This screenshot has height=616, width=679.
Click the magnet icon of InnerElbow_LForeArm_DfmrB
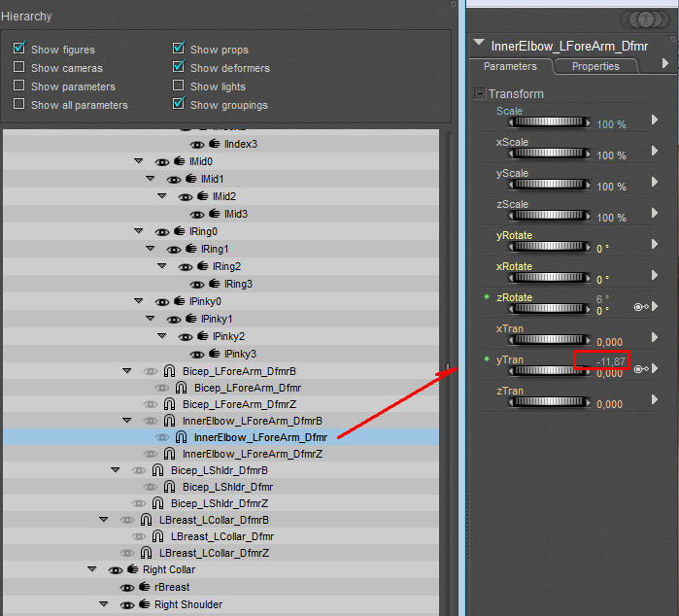click(169, 421)
